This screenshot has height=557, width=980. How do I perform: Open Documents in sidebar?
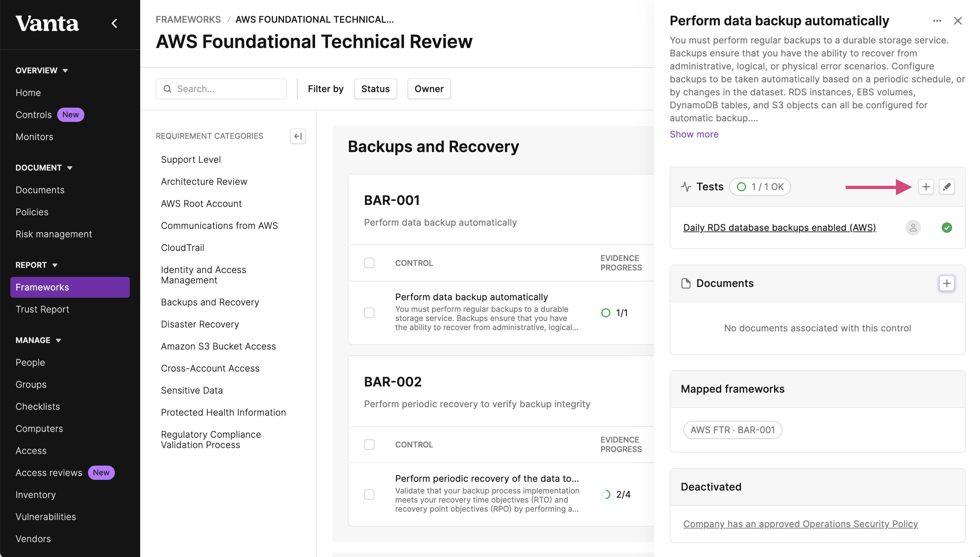pyautogui.click(x=40, y=190)
